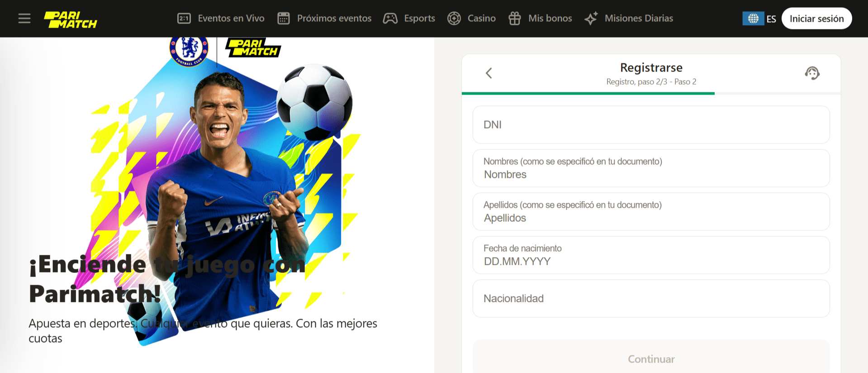This screenshot has width=868, height=373.
Task: Click the sparkle Misiones Diarias icon
Action: point(591,19)
